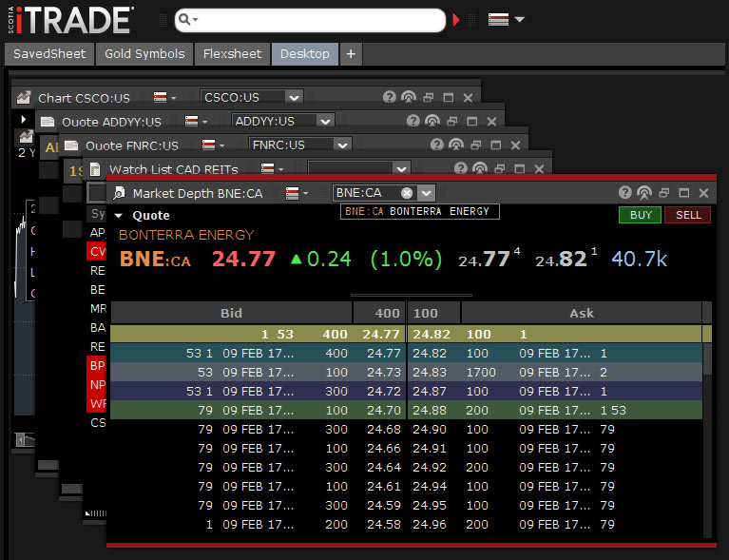Open the ADDYY:US symbol dropdown
Viewport: 729px width, 560px height.
(x=325, y=121)
